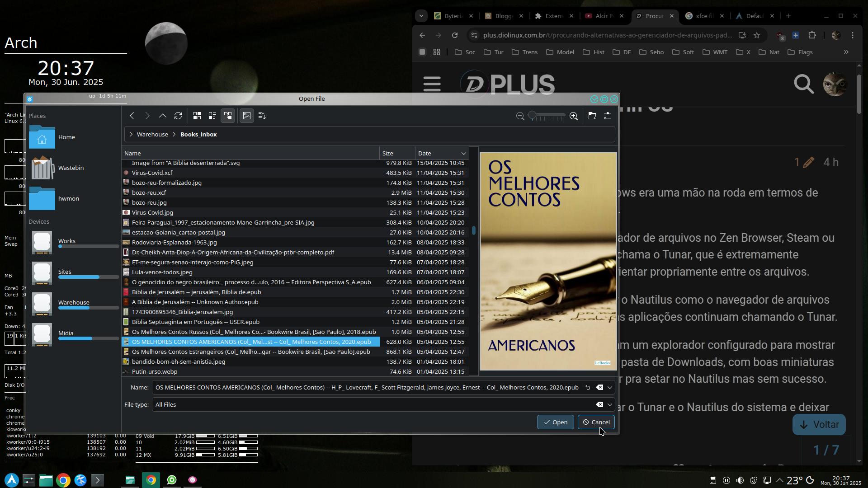This screenshot has width=868, height=488.
Task: Open the Trens bookmark folder
Action: [x=524, y=52]
